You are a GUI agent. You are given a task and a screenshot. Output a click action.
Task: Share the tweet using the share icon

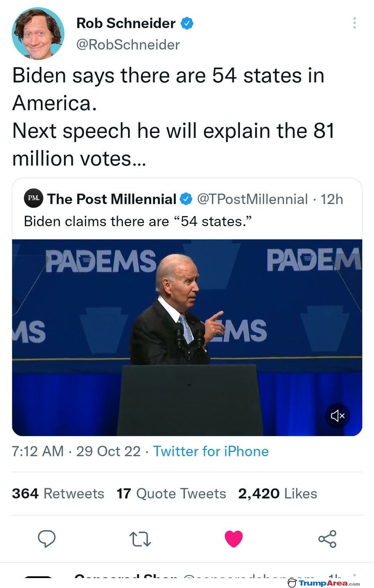coord(327,539)
